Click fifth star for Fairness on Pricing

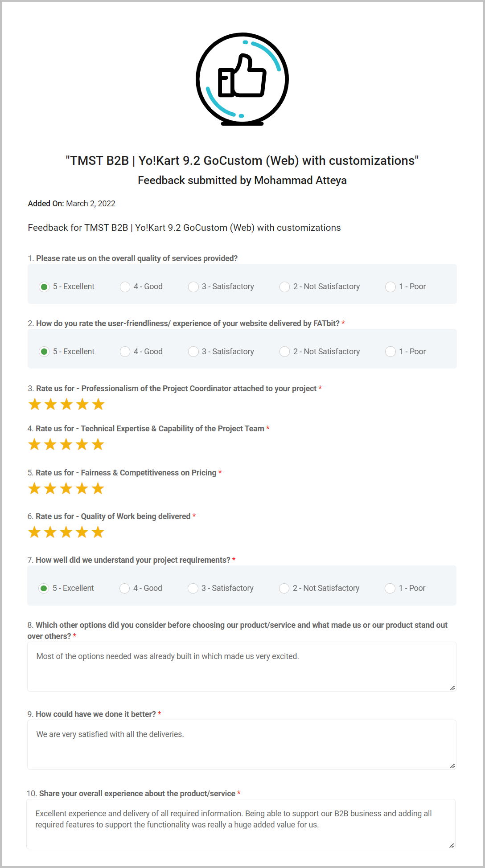(x=98, y=489)
